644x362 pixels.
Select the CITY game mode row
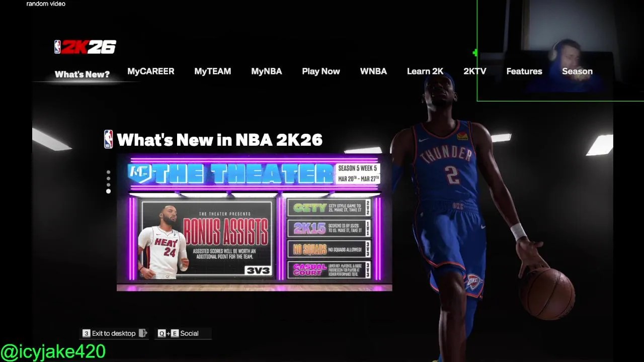(x=329, y=208)
